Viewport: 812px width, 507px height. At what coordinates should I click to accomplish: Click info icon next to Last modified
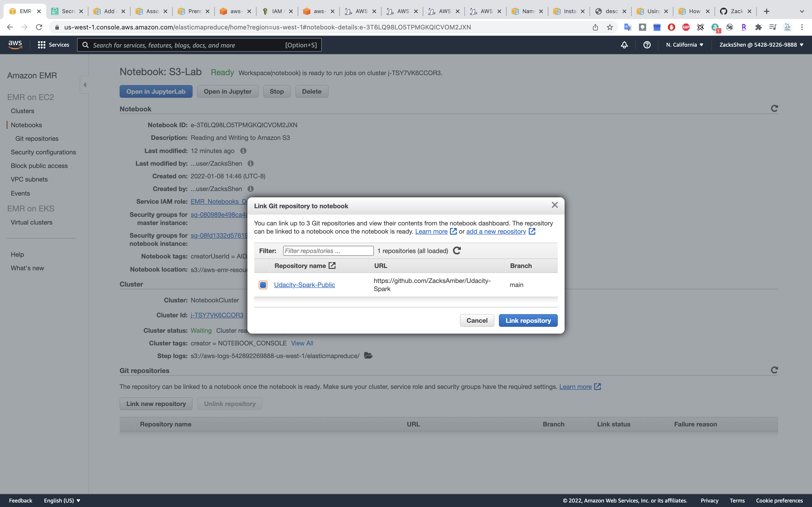[x=243, y=151]
